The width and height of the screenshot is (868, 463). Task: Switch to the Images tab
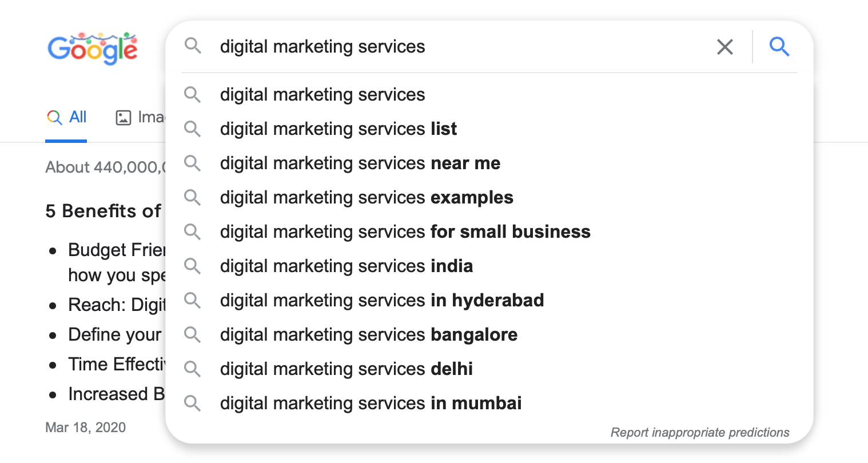coord(140,117)
